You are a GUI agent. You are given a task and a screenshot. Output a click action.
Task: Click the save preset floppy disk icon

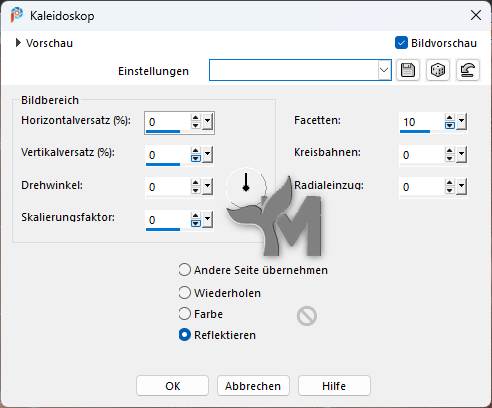[408, 70]
